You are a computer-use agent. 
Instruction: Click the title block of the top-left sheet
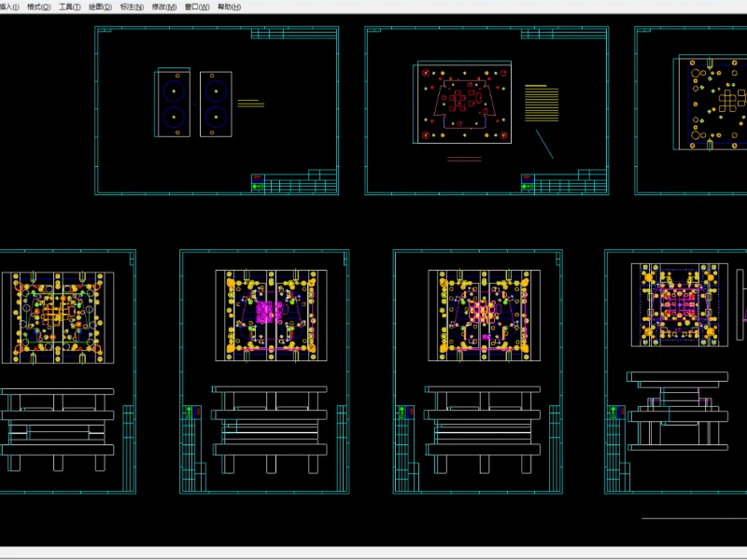(x=293, y=182)
